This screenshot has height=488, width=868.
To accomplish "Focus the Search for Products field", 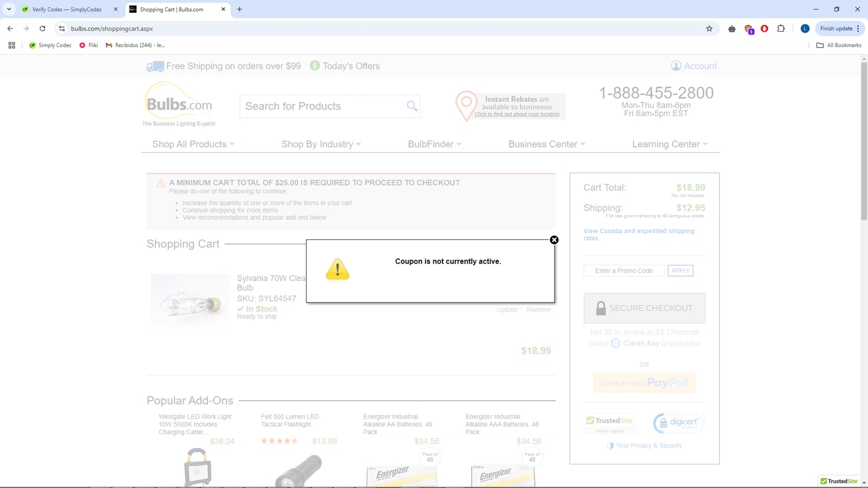I will click(323, 106).
